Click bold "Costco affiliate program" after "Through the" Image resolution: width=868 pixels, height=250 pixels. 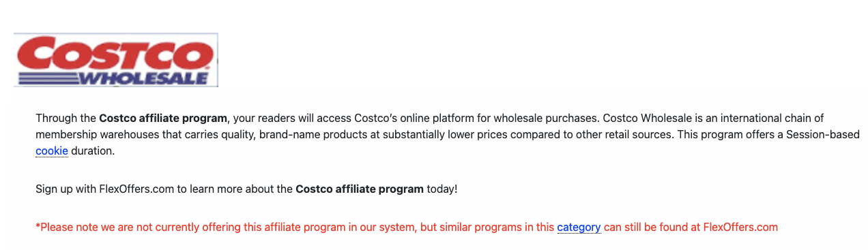pos(162,119)
